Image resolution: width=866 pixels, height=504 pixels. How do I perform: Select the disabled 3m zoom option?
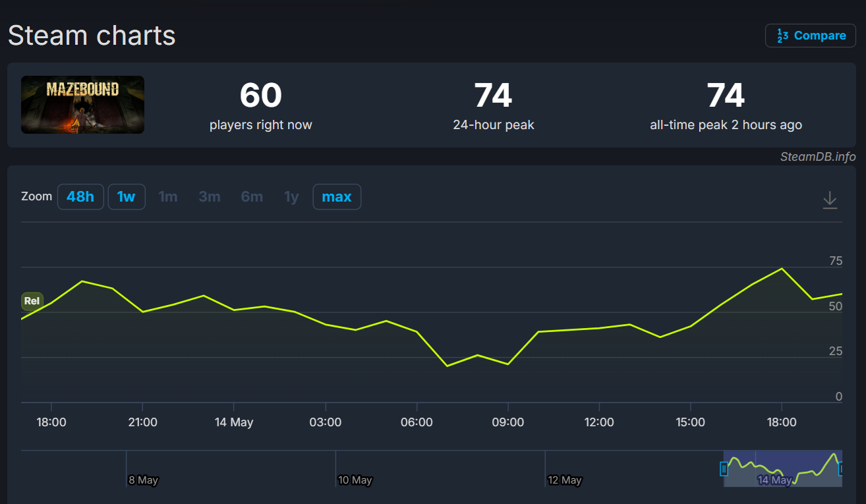[x=210, y=196]
